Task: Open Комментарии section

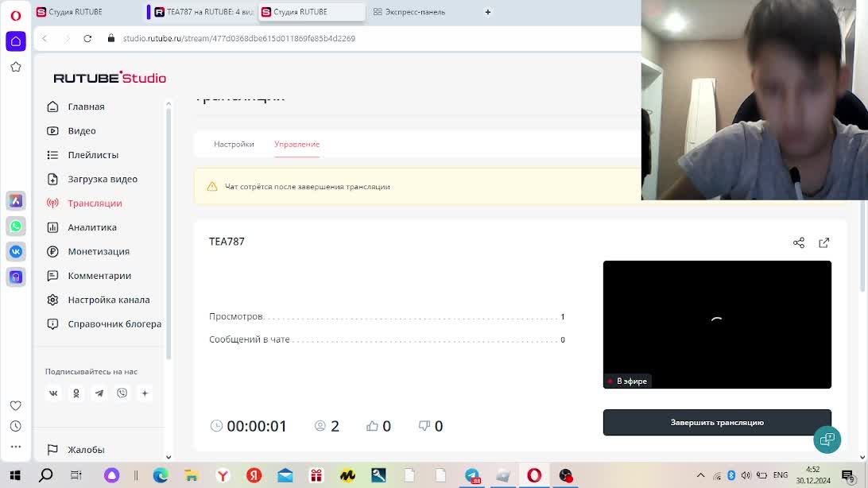Action: coord(89,276)
